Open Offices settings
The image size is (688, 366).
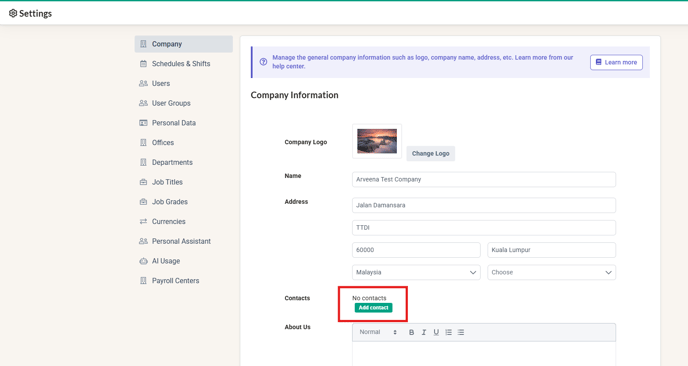(183, 143)
